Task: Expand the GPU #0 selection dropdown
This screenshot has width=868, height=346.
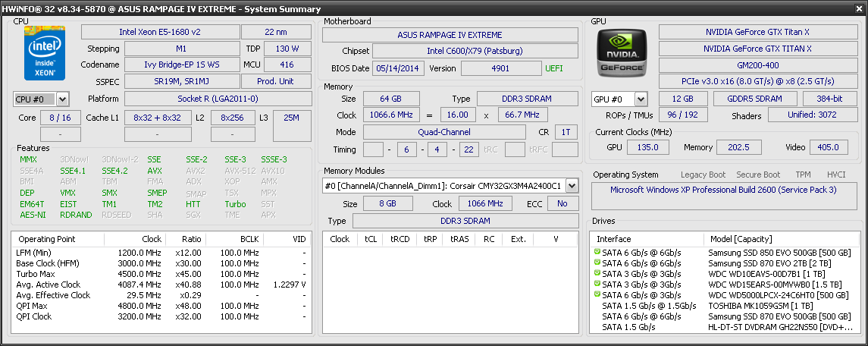Action: (641, 99)
